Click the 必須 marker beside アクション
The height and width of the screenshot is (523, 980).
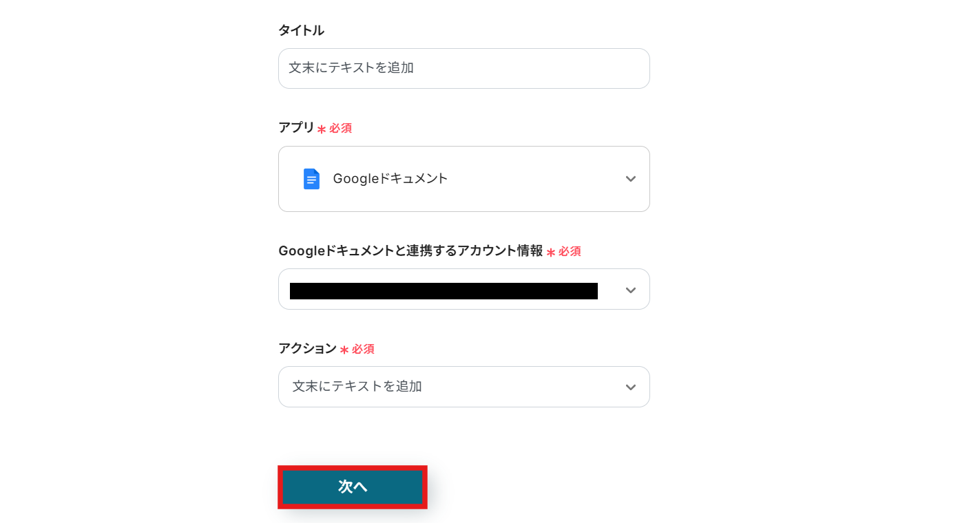[x=363, y=350]
